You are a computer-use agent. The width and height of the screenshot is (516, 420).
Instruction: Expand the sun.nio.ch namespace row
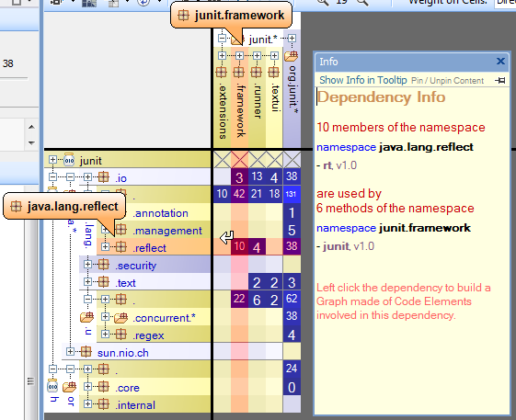(70, 351)
